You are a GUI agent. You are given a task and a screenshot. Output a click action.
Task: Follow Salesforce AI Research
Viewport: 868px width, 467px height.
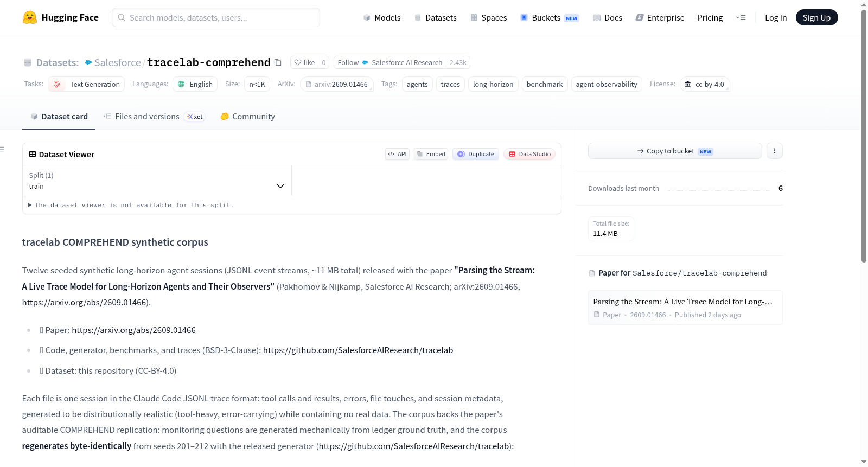tap(390, 62)
